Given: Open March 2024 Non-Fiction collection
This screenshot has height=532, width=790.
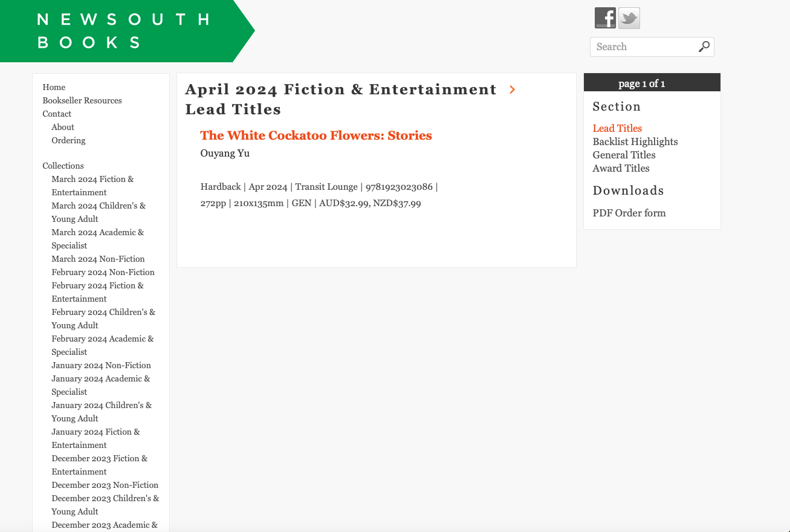Looking at the screenshot, I should click(x=98, y=259).
